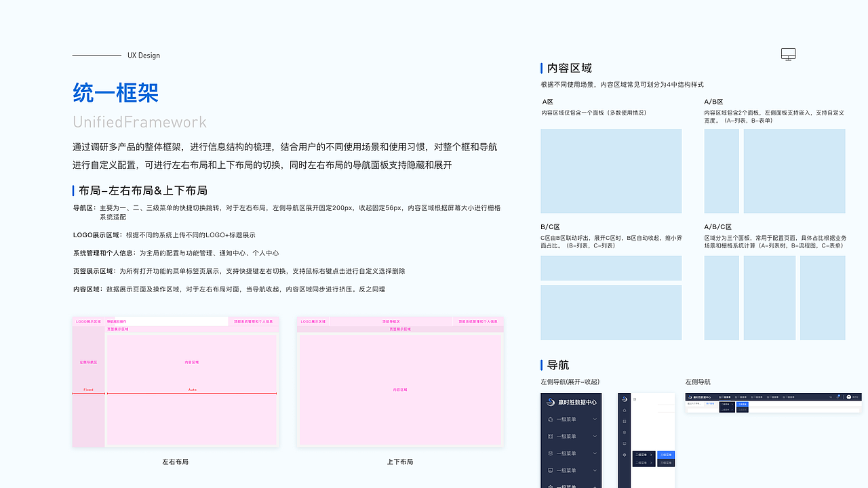The height and width of the screenshot is (488, 868).
Task: Click the 内容区域 section heading
Action: click(x=570, y=68)
